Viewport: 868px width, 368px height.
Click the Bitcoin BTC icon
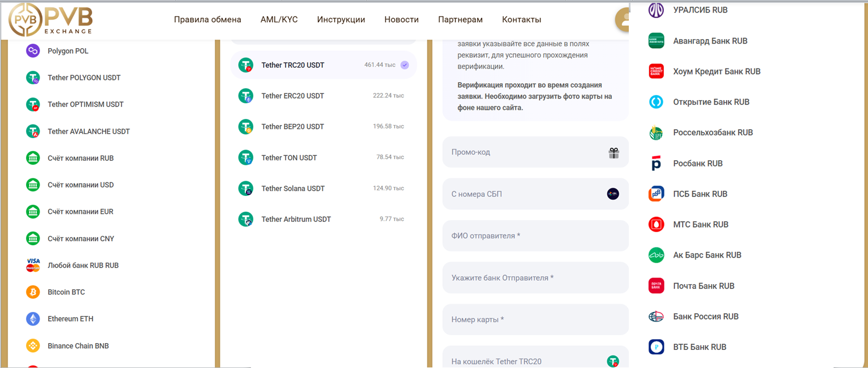tap(33, 292)
